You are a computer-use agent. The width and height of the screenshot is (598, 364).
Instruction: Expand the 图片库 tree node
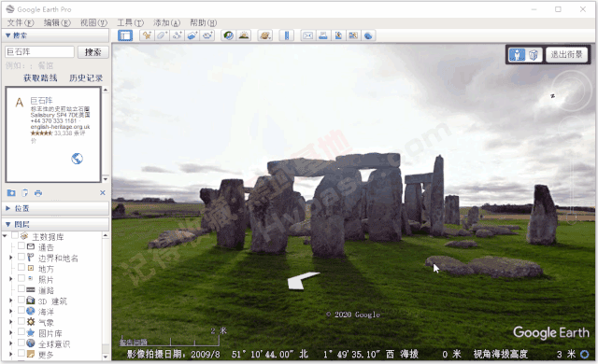point(10,333)
